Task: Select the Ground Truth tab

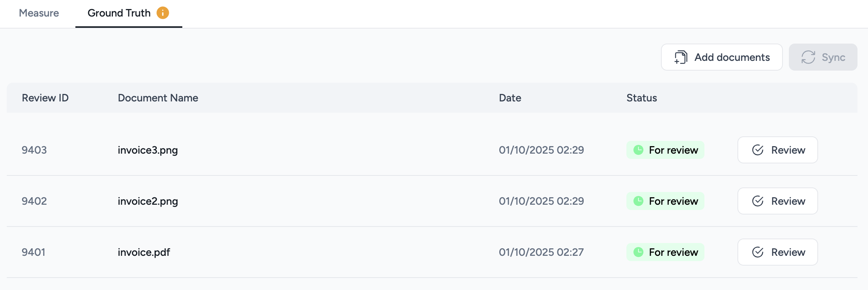Action: (119, 13)
